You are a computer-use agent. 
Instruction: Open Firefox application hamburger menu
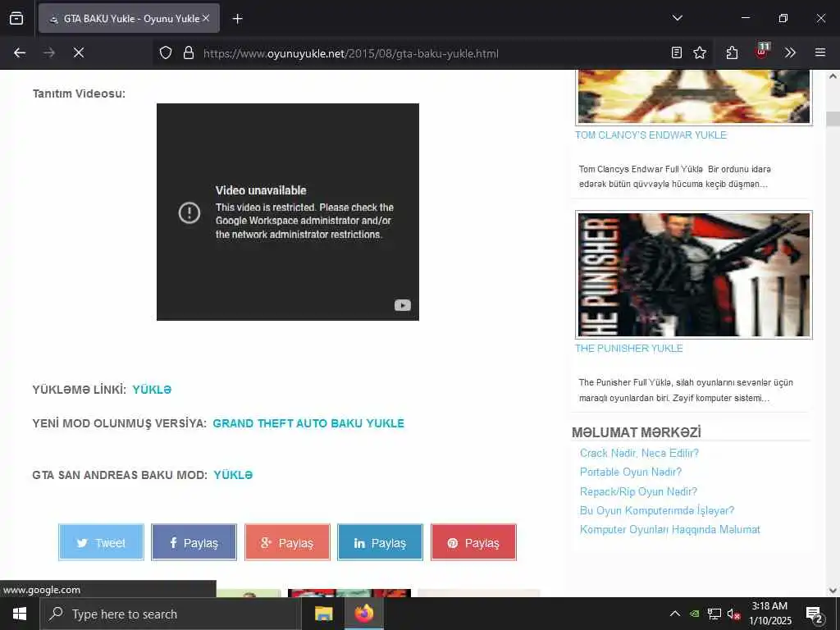tap(820, 52)
